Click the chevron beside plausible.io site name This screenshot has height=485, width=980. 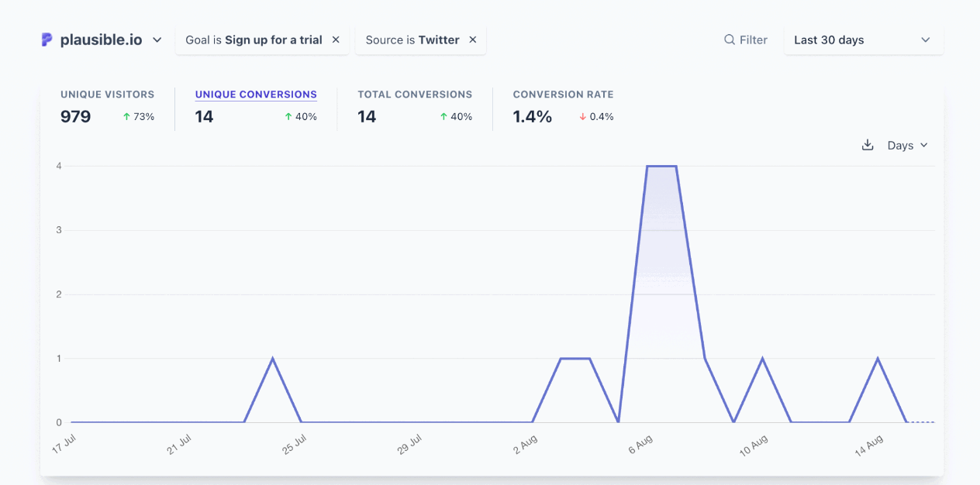(x=157, y=40)
